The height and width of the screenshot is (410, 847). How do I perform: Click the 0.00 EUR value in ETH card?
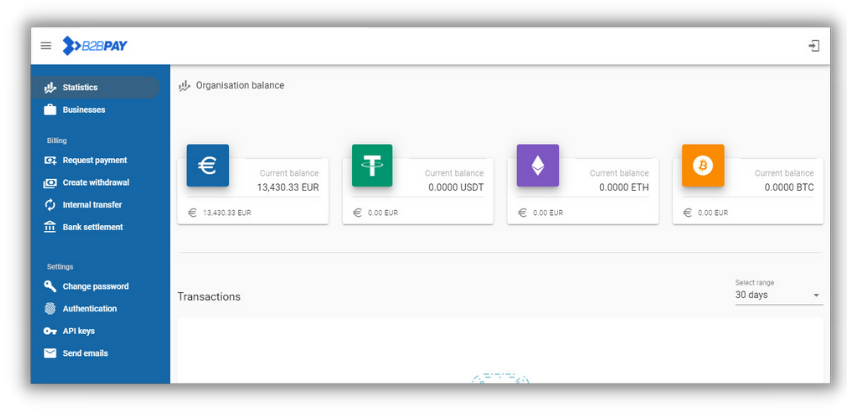548,213
